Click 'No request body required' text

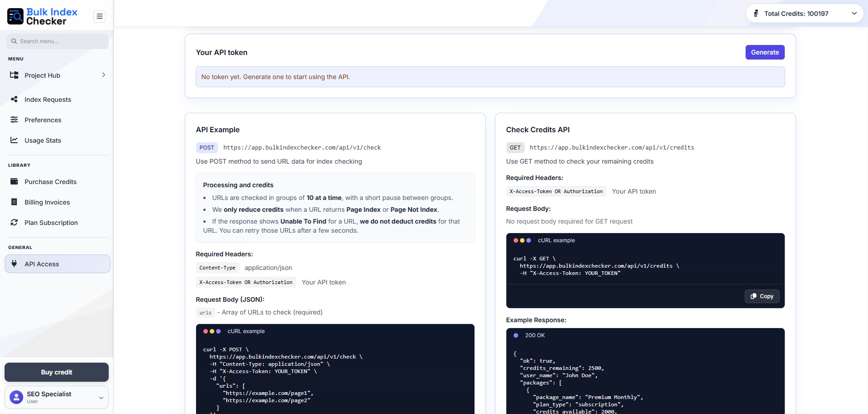click(x=569, y=221)
